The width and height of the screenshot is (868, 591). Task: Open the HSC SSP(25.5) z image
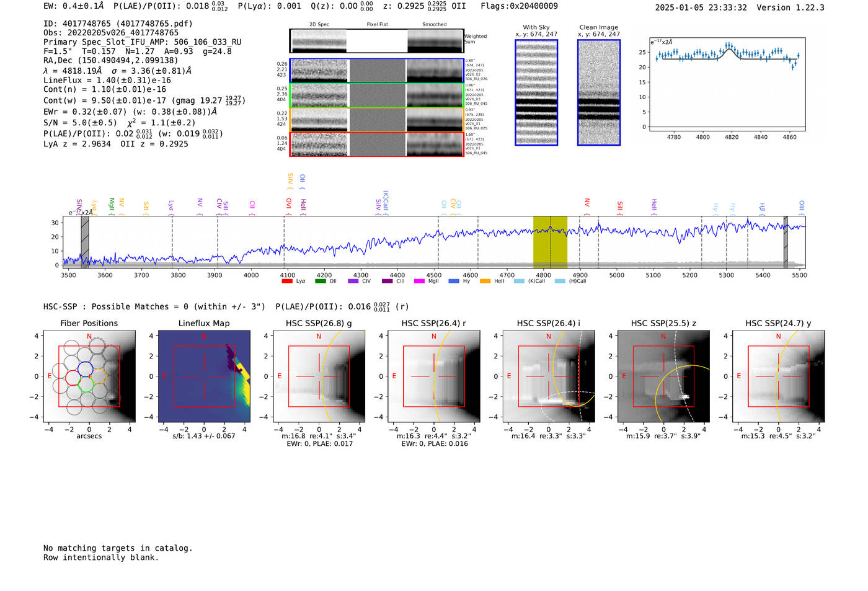coord(663,376)
